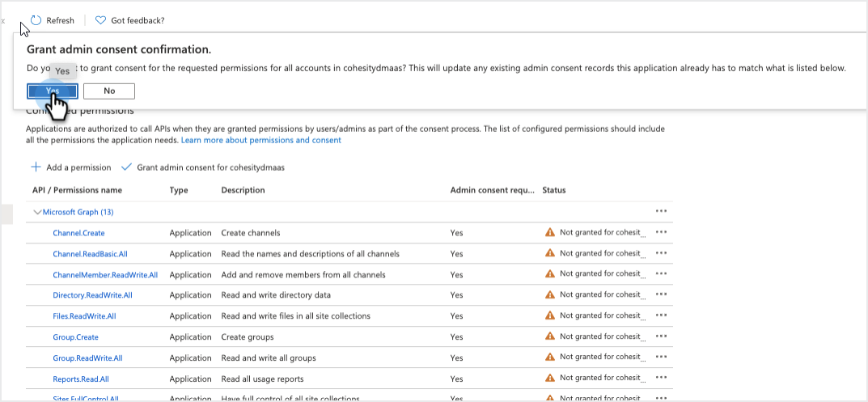Click 'Read the names and descriptions of all channels'
This screenshot has width=868, height=402.
click(x=310, y=254)
